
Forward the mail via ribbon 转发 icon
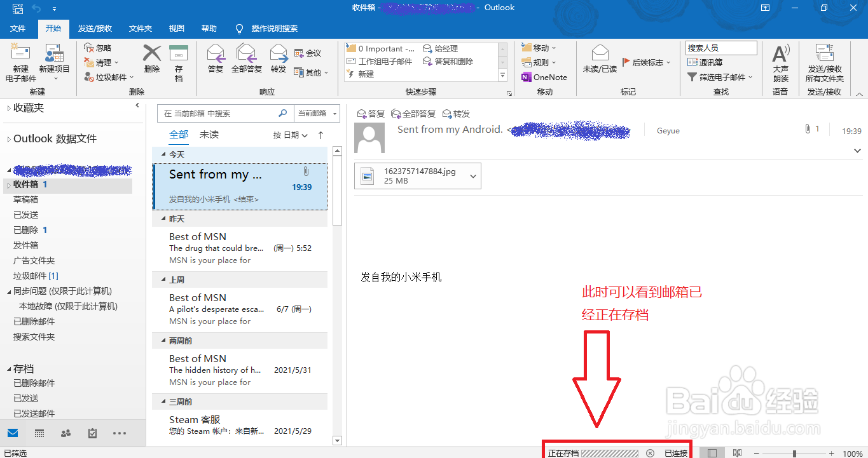coord(279,59)
